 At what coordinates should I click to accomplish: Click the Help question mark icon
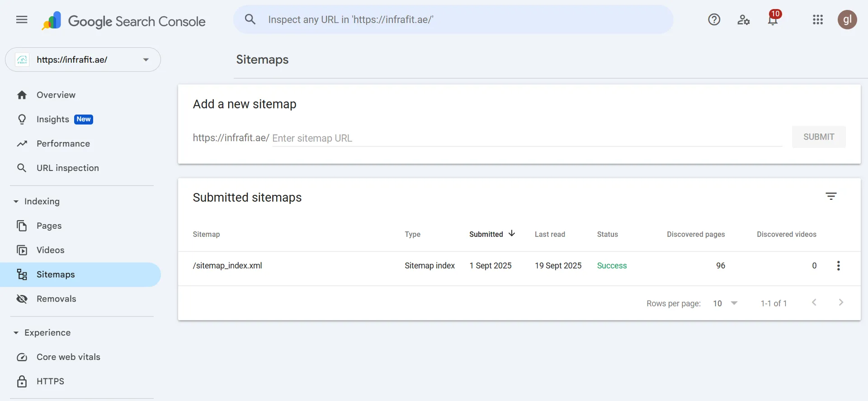click(714, 20)
